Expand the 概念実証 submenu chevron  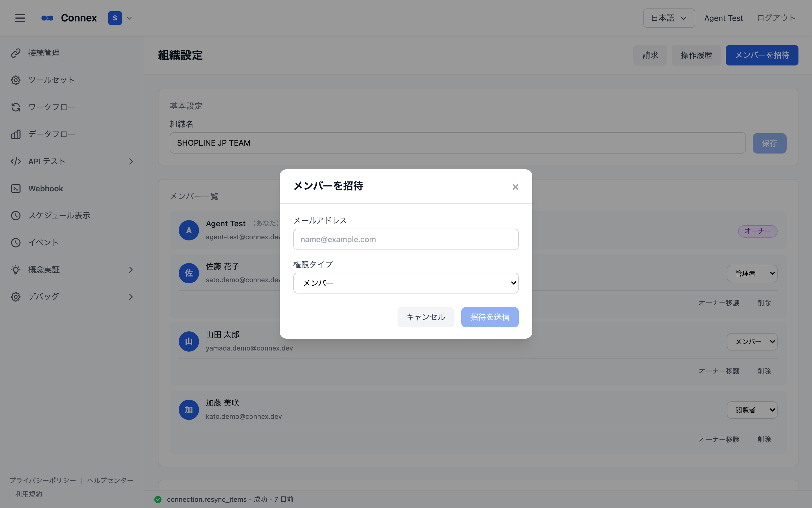pyautogui.click(x=131, y=270)
